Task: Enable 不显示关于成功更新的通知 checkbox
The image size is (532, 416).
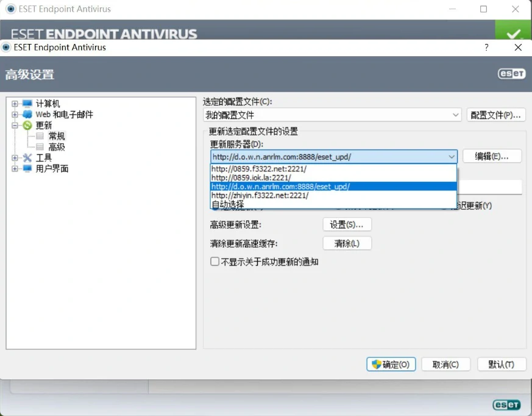Action: (x=215, y=262)
